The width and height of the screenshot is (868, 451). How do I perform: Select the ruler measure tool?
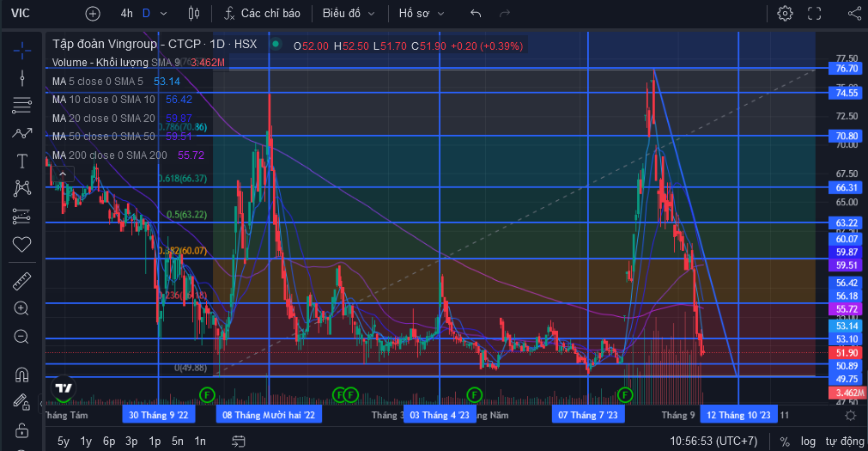(x=22, y=282)
